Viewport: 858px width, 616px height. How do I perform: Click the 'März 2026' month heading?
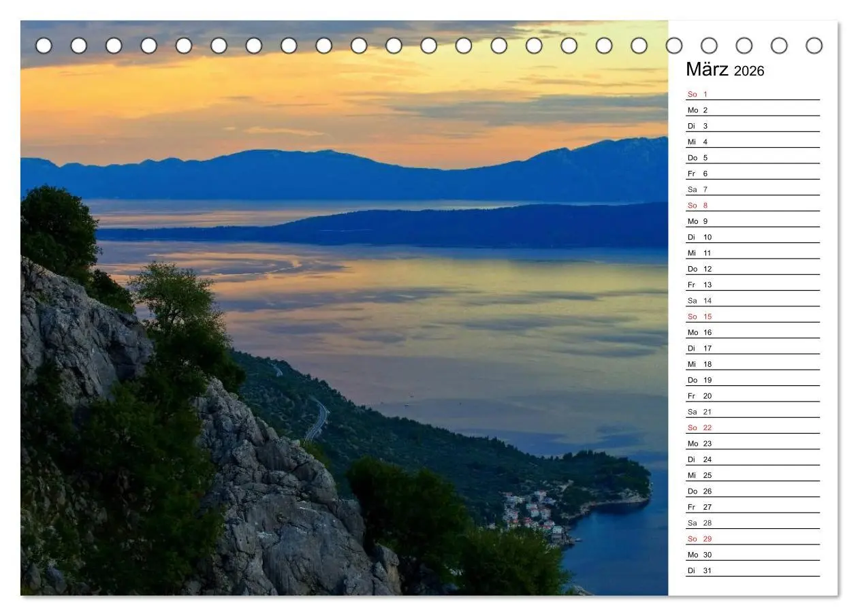pyautogui.click(x=725, y=69)
